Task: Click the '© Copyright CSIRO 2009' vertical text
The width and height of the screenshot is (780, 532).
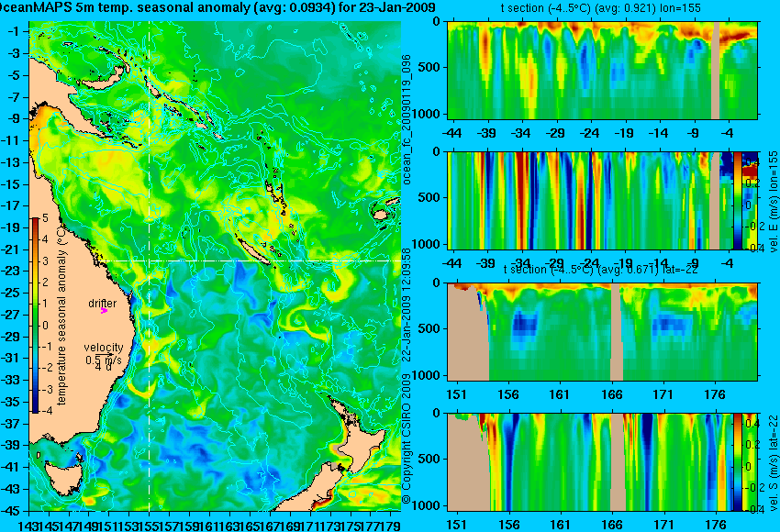Action: [x=407, y=438]
